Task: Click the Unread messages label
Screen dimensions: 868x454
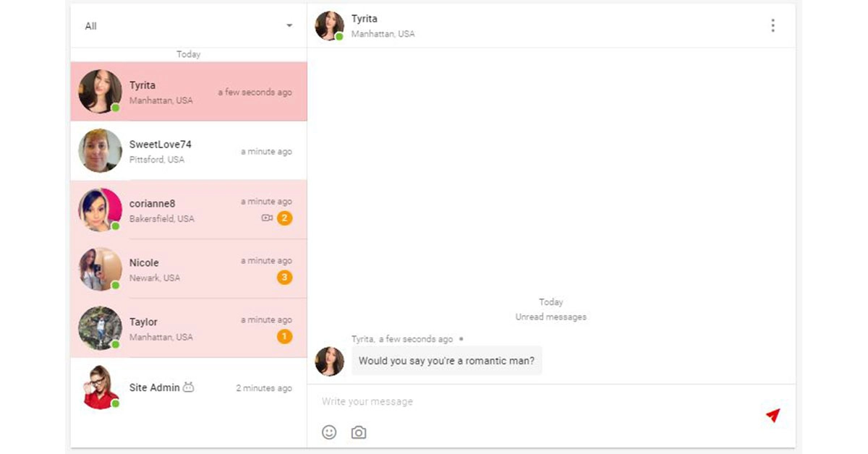Action: [x=550, y=317]
